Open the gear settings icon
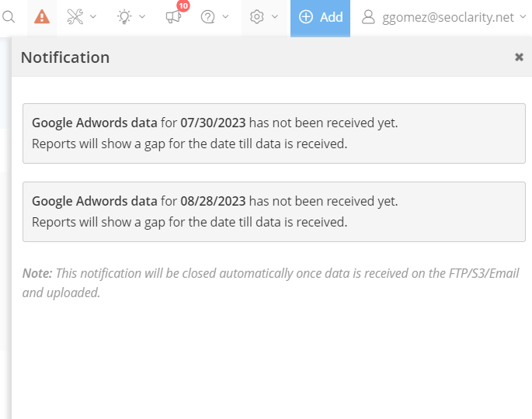532x419 pixels. (x=257, y=17)
